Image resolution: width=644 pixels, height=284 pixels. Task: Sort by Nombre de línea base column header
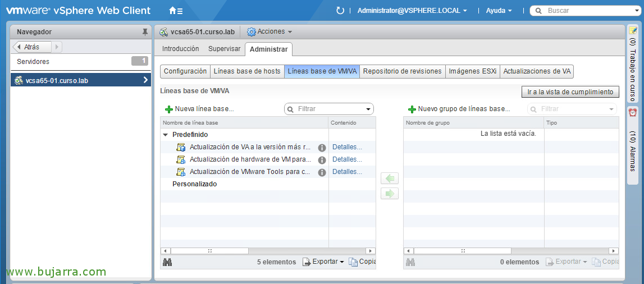pyautogui.click(x=244, y=123)
